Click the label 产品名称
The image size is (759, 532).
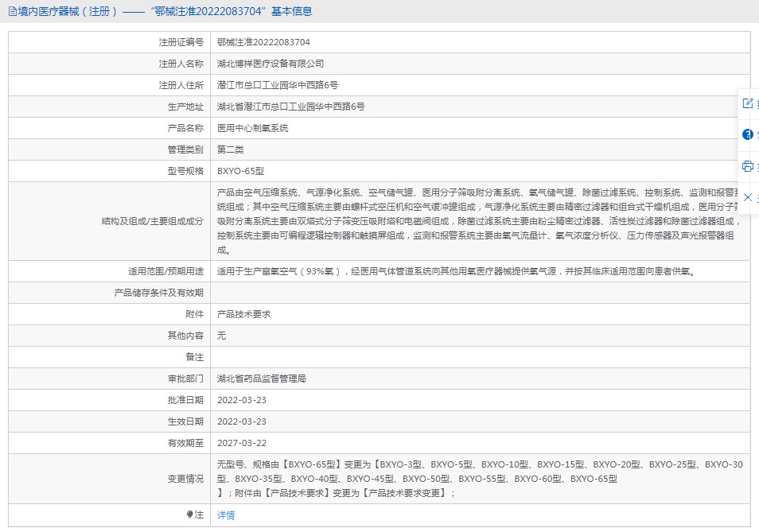coord(185,128)
